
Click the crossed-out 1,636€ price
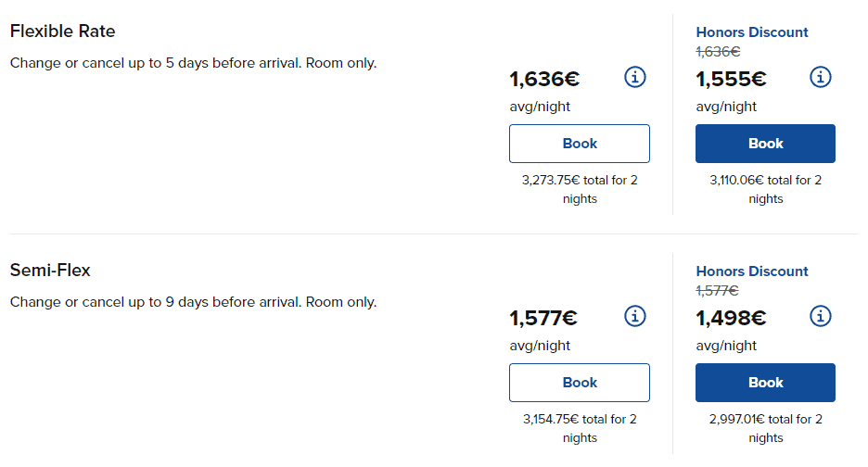[718, 52]
